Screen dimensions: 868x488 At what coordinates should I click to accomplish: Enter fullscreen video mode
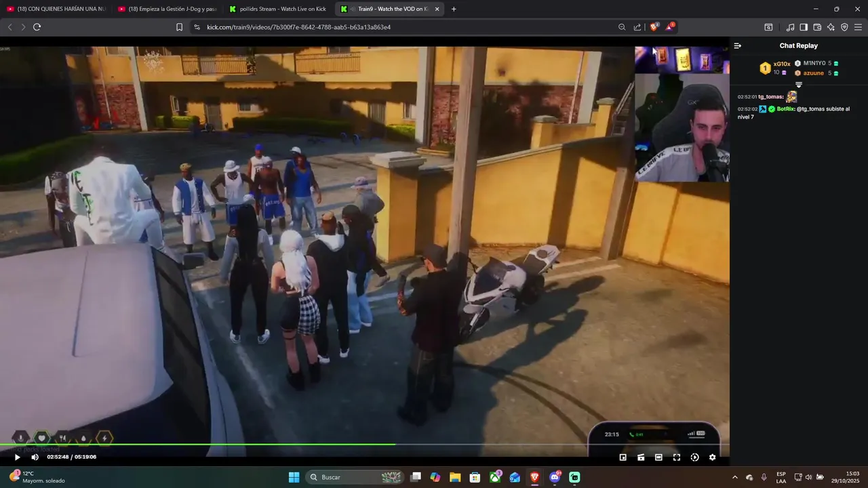[x=677, y=457]
